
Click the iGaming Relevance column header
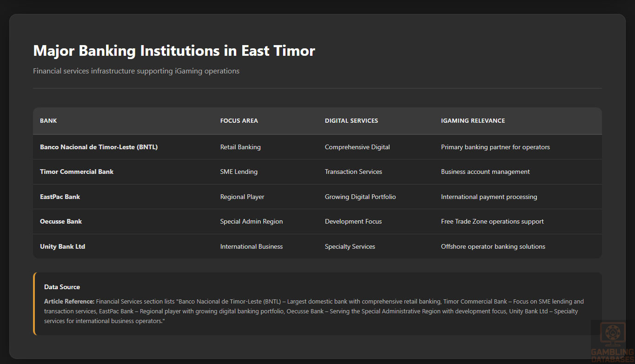pyautogui.click(x=473, y=120)
